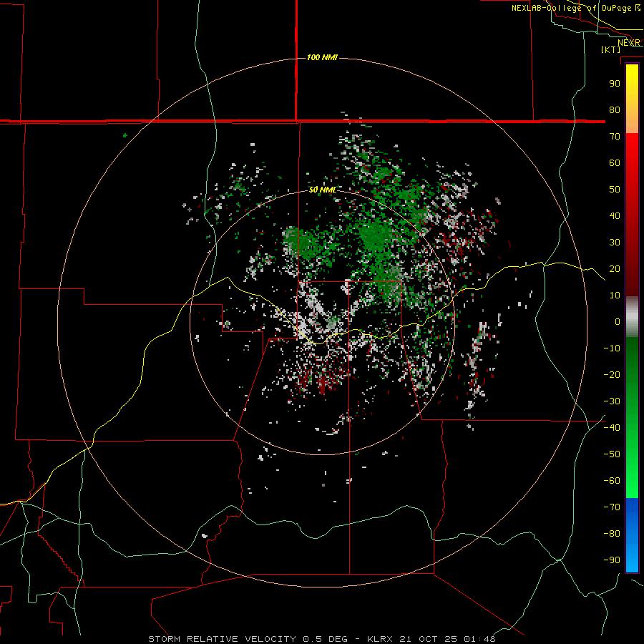Select the -50 value on the velocity scale
The image size is (644, 644).
612,454
